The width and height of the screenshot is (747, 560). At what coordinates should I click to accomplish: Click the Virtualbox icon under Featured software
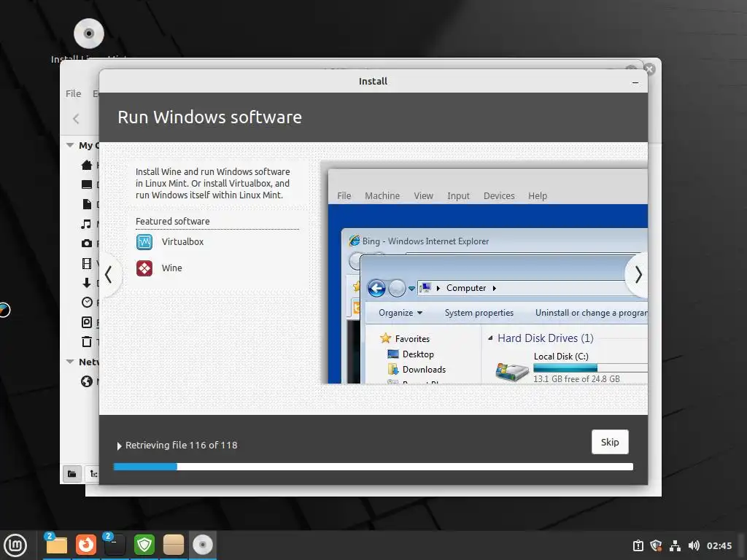[144, 242]
